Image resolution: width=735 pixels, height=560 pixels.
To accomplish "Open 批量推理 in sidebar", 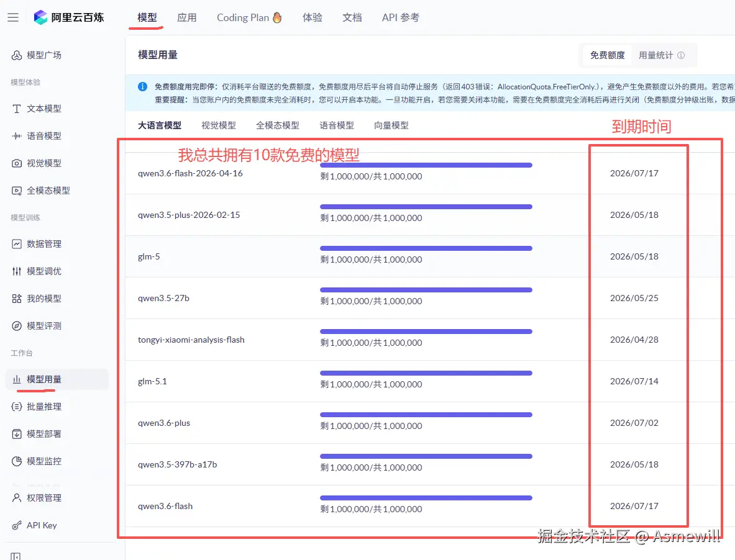I will [44, 407].
